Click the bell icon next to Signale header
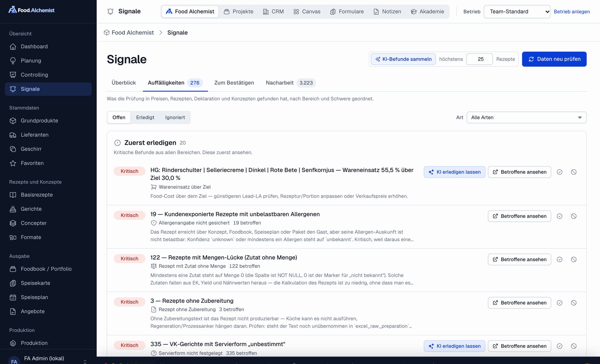The image size is (600, 364). click(x=110, y=12)
